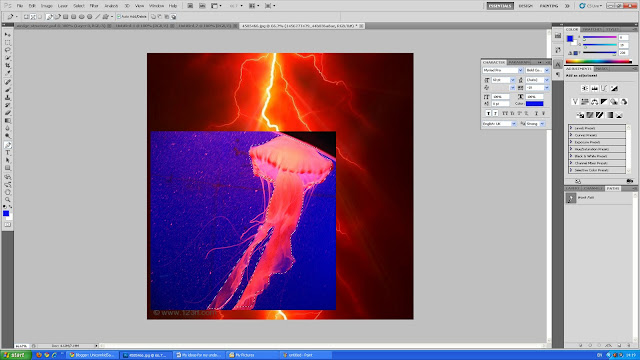
Task: Switch to the Design workspace
Action: (525, 6)
